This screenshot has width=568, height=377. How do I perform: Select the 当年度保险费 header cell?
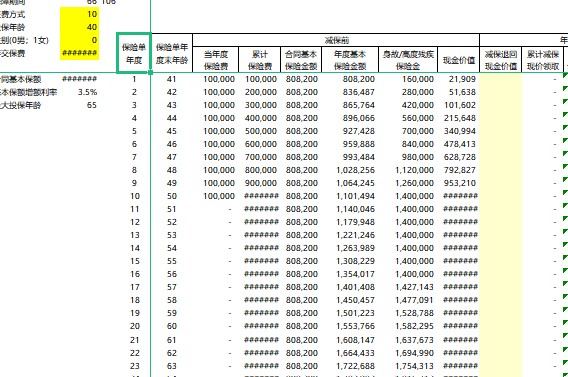coord(216,60)
